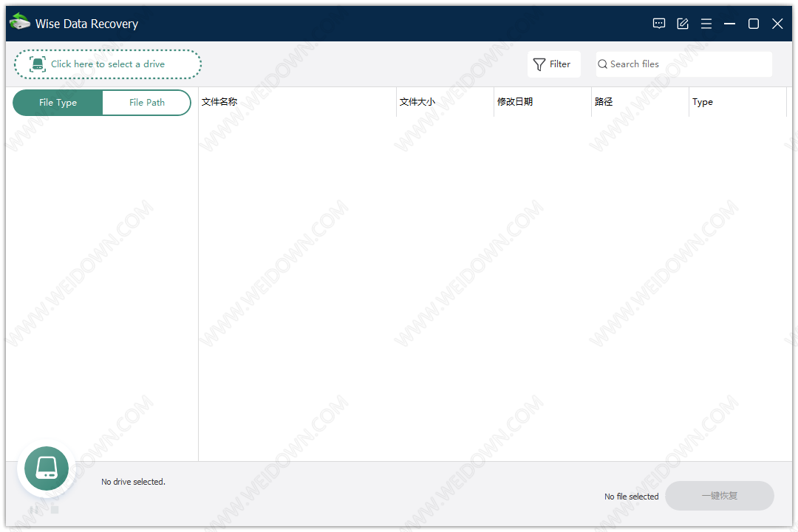This screenshot has width=798, height=532.
Task: Minimize the Wise Data Recovery window
Action: 730,24
